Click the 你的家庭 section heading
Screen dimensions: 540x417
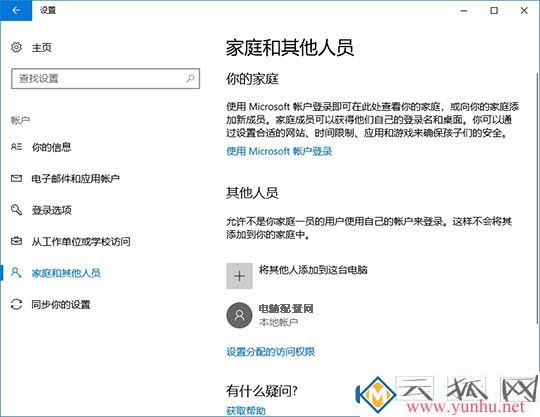(x=252, y=79)
